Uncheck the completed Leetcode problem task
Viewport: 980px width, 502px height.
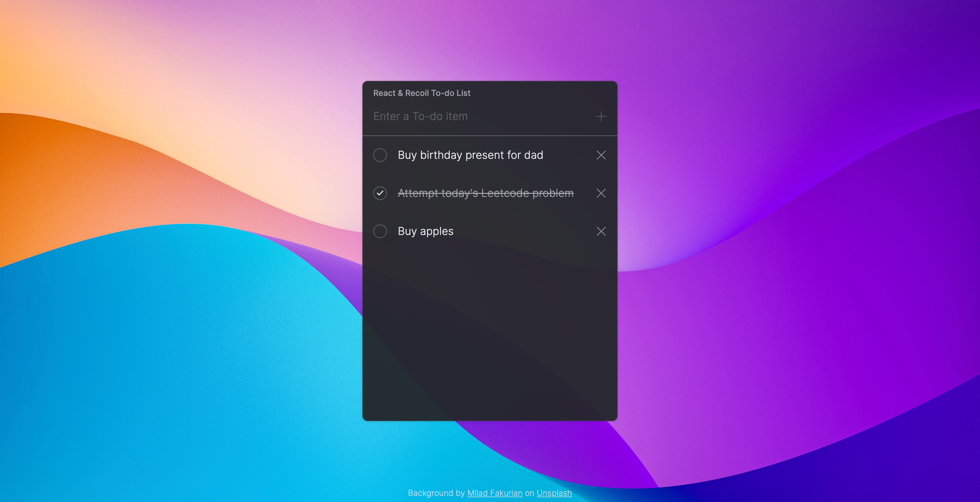click(380, 193)
